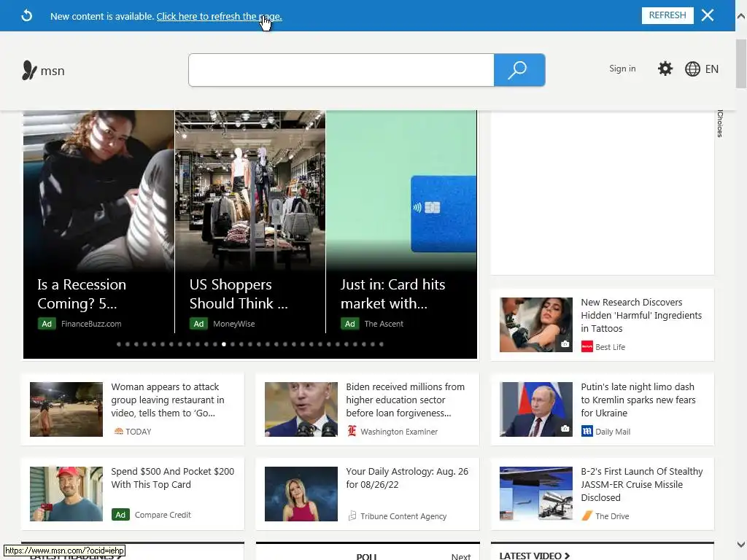The image size is (747, 560).
Task: Open settings via the gear icon
Action: point(665,69)
